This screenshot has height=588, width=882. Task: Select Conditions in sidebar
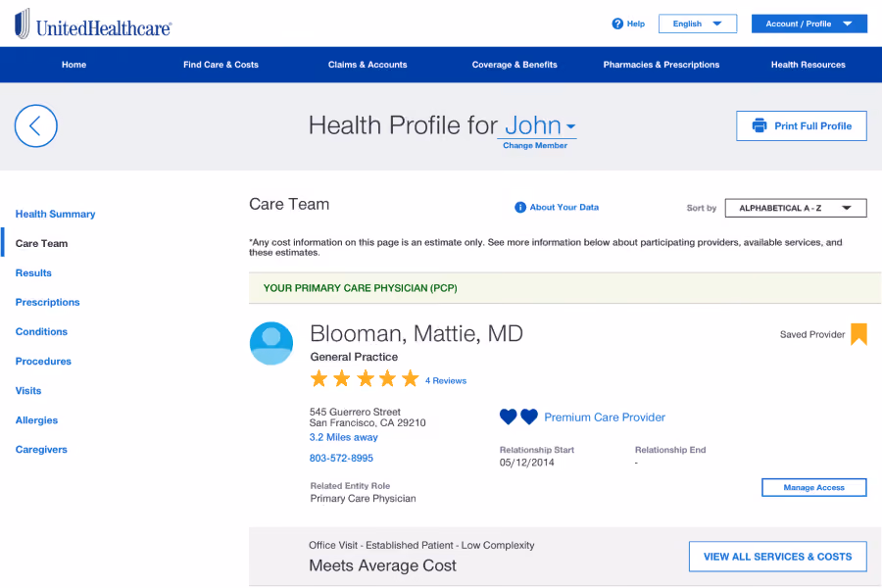41,331
